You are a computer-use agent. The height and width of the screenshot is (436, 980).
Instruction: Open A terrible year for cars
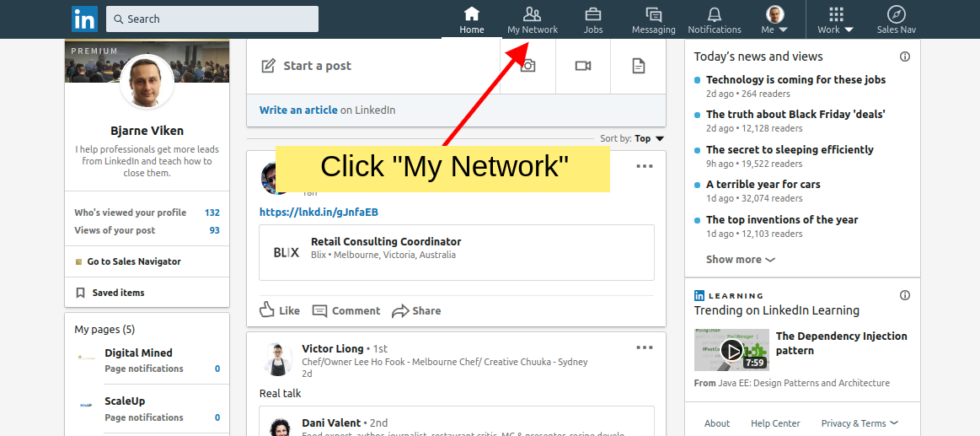click(763, 185)
